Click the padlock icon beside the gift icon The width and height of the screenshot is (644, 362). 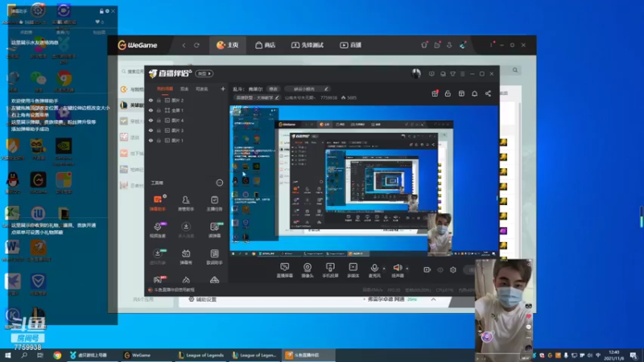coord(448,93)
